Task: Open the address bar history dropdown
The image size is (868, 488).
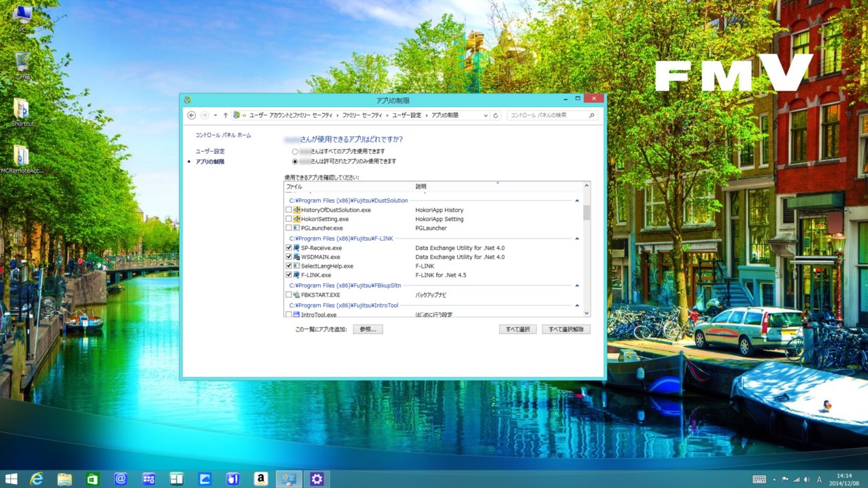Action: (x=485, y=115)
